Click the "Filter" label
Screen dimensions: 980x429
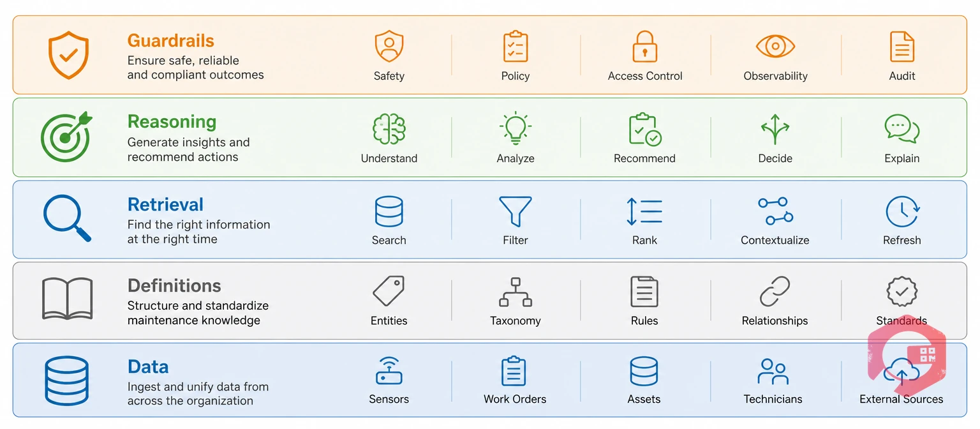(x=516, y=241)
